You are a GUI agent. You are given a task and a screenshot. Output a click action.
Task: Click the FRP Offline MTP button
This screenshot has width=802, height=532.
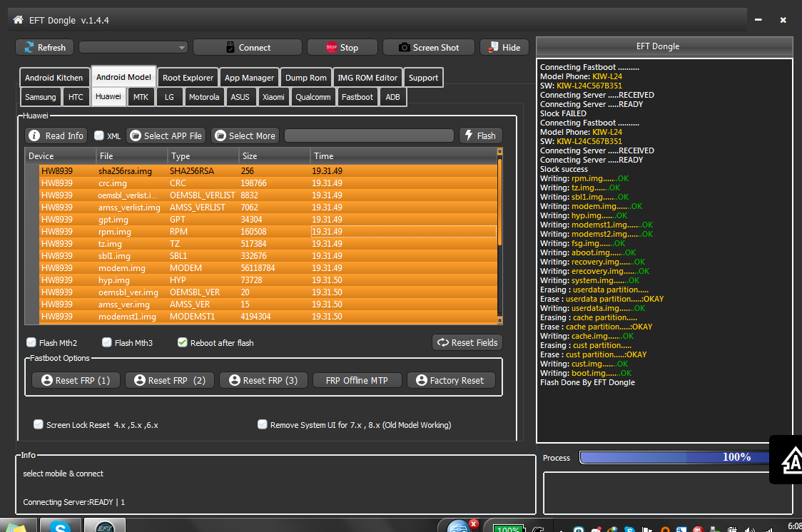point(357,380)
